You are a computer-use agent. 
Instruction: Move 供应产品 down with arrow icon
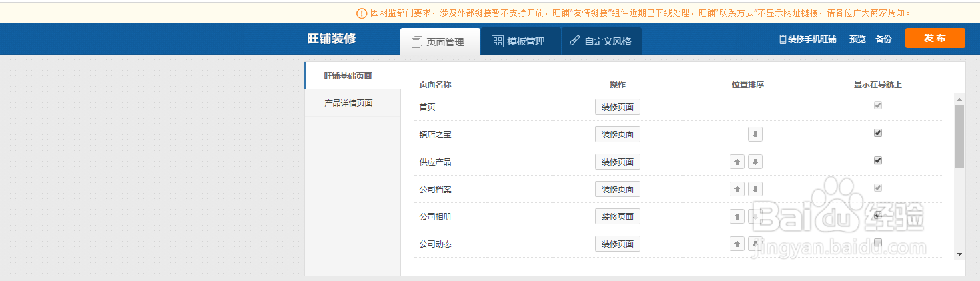(x=755, y=162)
